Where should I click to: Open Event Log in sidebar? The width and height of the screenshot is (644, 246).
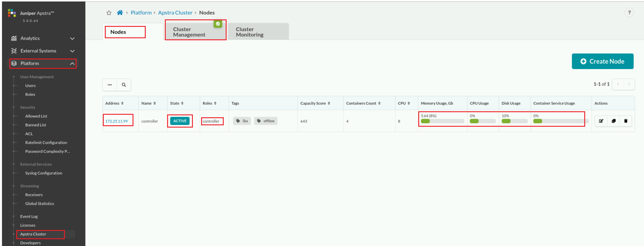tap(29, 216)
